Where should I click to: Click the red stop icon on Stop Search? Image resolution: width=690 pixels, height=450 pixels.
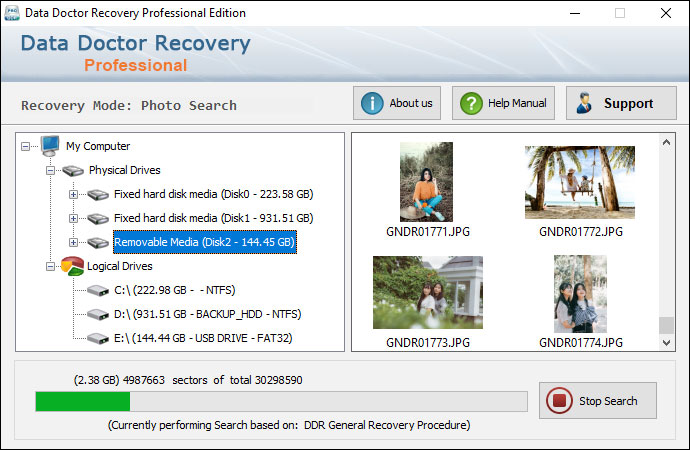coord(559,401)
